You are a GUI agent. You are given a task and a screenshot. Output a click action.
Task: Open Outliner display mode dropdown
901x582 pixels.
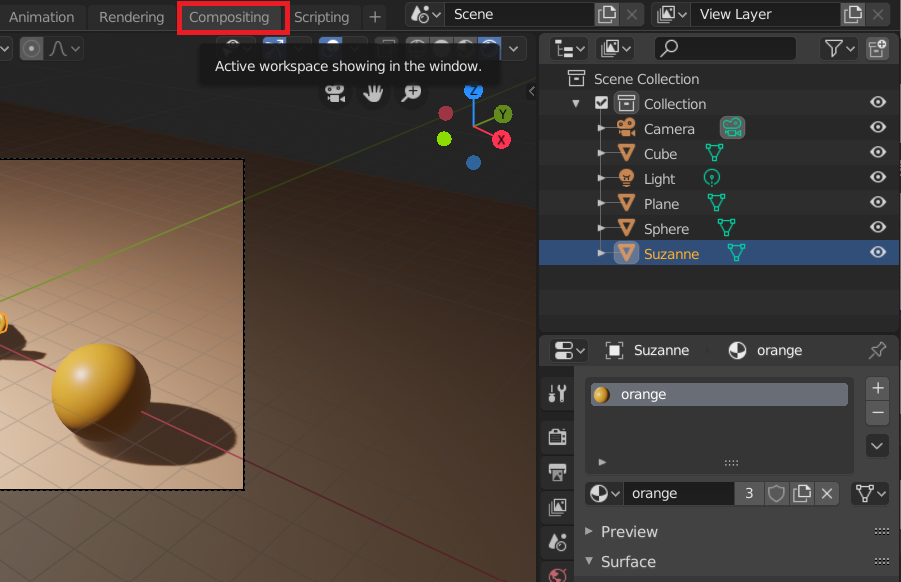(615, 49)
